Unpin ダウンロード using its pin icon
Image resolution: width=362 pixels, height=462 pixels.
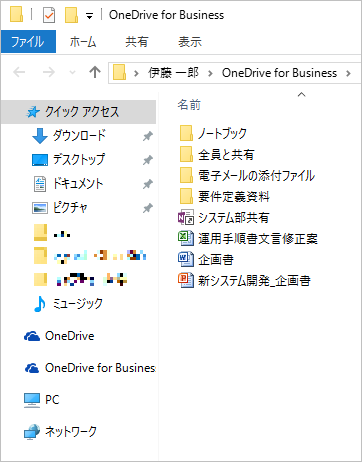[x=148, y=136]
